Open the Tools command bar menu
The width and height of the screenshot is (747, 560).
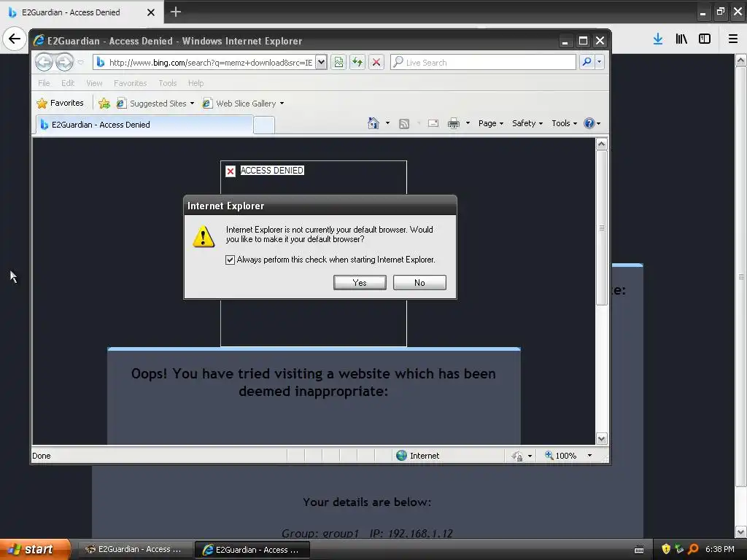point(564,123)
